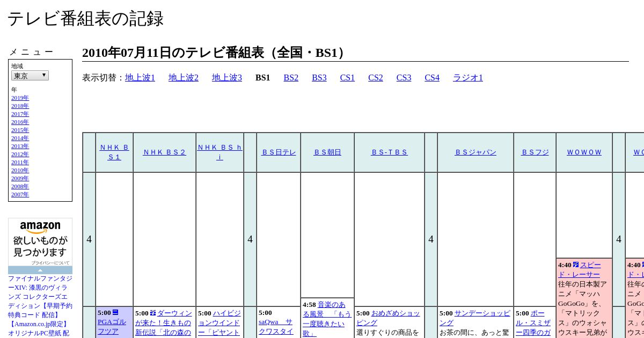Open the 2013年 archive link

[20, 146]
